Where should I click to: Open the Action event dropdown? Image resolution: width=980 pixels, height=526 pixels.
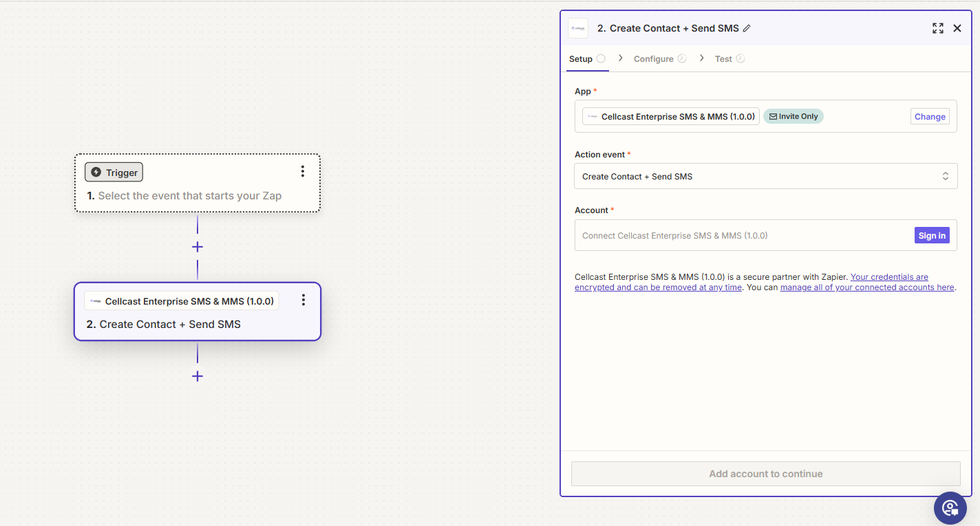click(x=766, y=176)
